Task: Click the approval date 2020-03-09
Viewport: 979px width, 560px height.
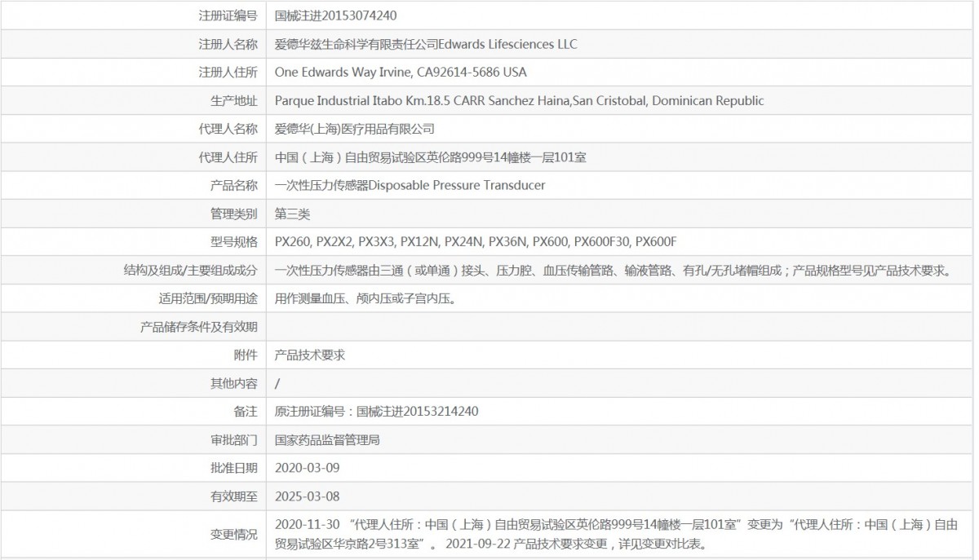Action: click(x=308, y=468)
